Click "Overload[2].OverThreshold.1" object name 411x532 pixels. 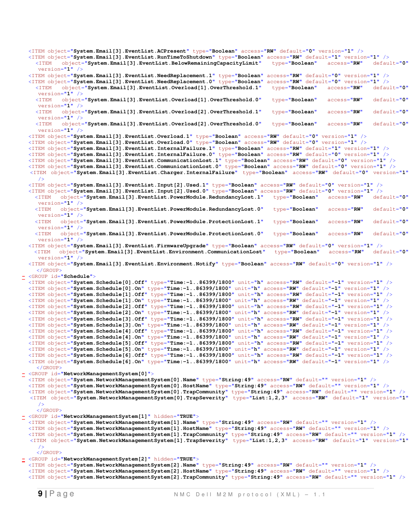[x=173, y=112]
